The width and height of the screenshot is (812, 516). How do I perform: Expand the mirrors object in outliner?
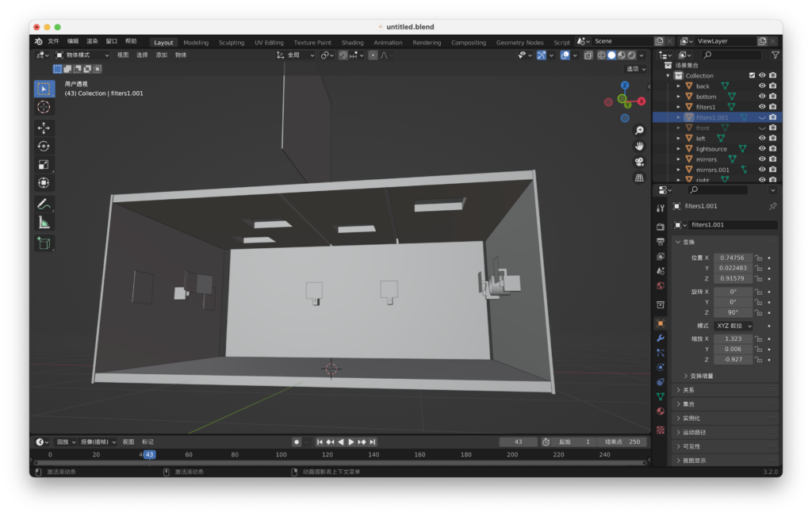[x=679, y=159]
